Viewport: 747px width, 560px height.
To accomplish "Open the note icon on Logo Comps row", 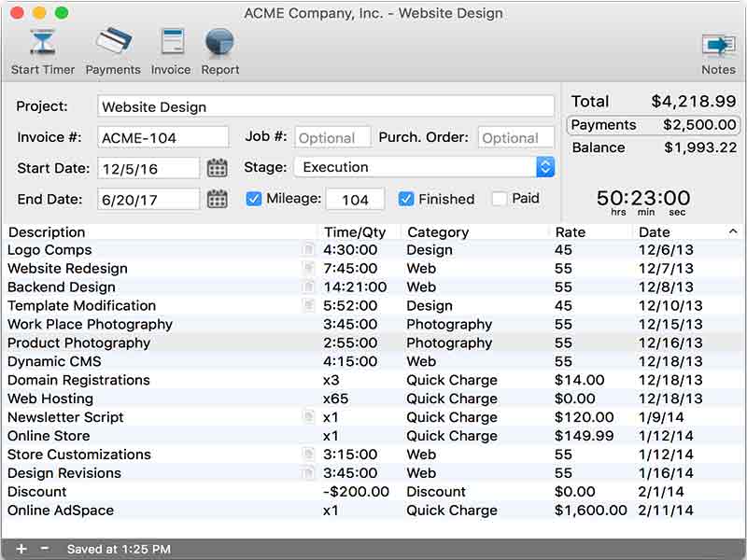I will tap(308, 250).
